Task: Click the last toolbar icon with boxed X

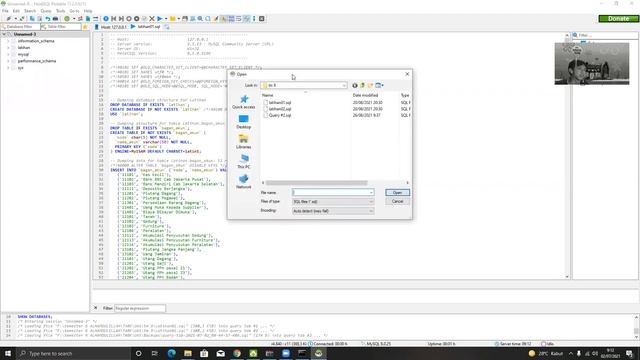Action: coord(262,19)
